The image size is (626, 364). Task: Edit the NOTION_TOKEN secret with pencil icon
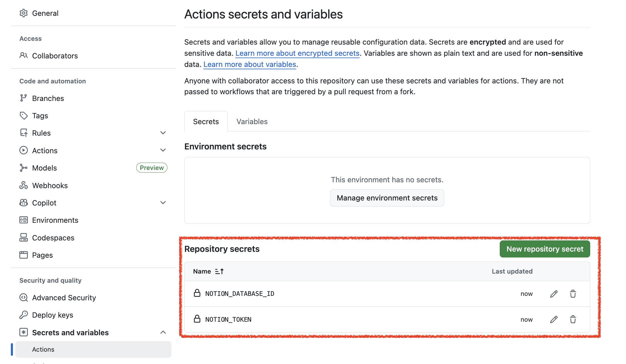tap(554, 319)
